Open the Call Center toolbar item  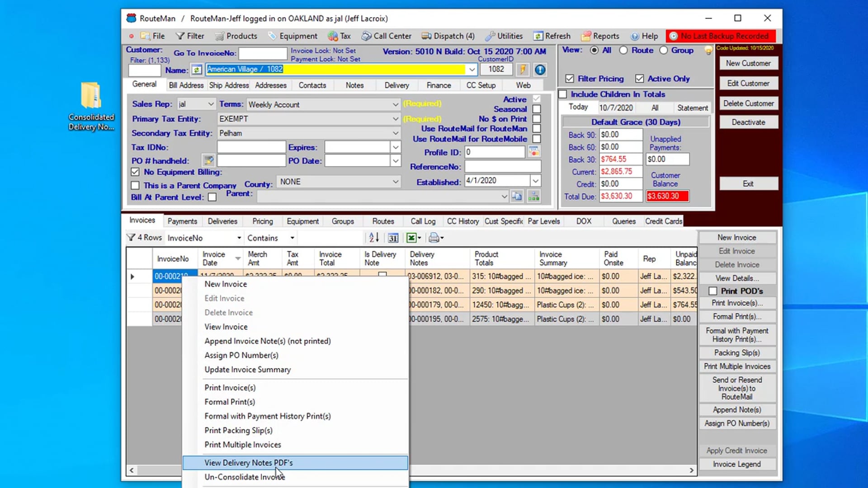pyautogui.click(x=387, y=36)
